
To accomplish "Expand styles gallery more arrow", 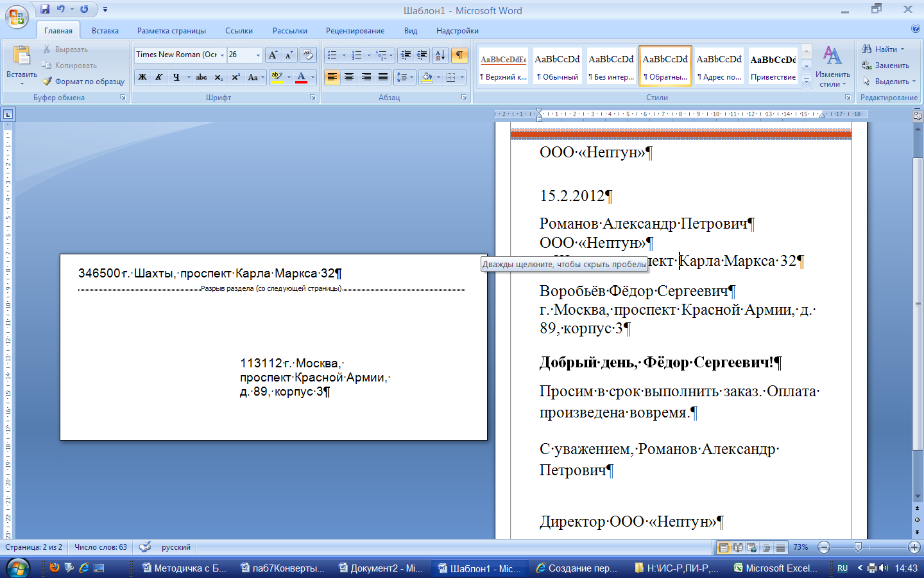I will [807, 82].
